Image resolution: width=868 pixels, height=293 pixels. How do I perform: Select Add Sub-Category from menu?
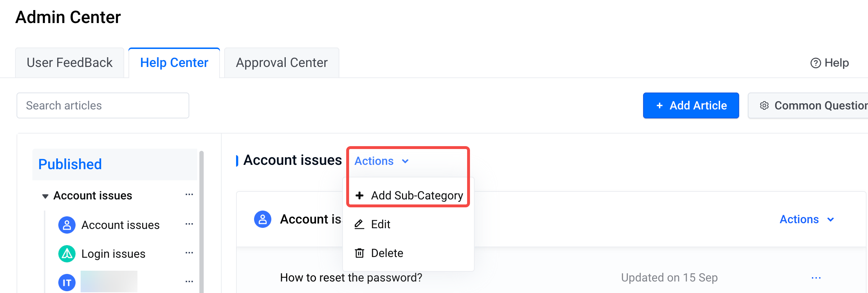pyautogui.click(x=408, y=195)
